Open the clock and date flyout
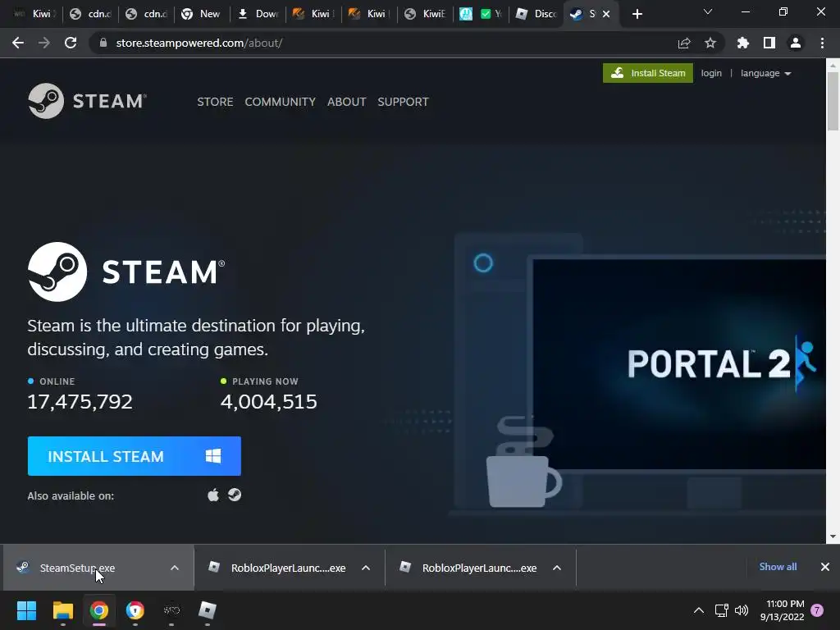Screen dimensions: 840x630 (783, 610)
